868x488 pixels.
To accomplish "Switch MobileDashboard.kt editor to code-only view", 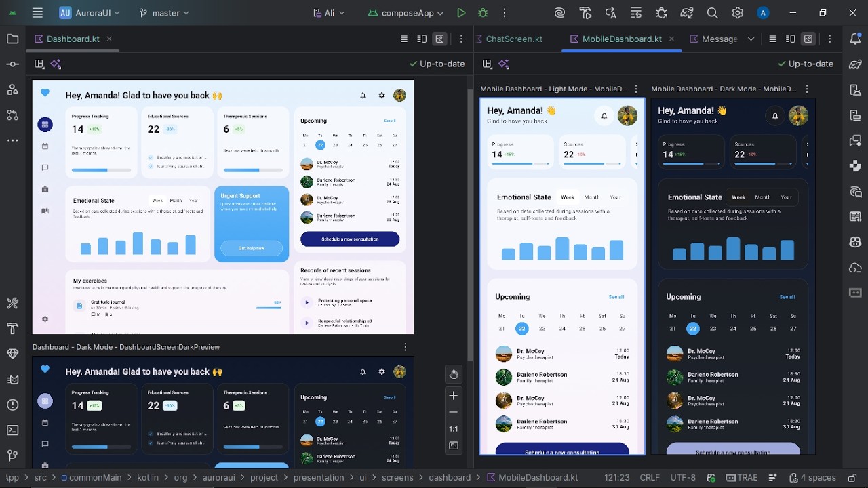I will point(772,39).
